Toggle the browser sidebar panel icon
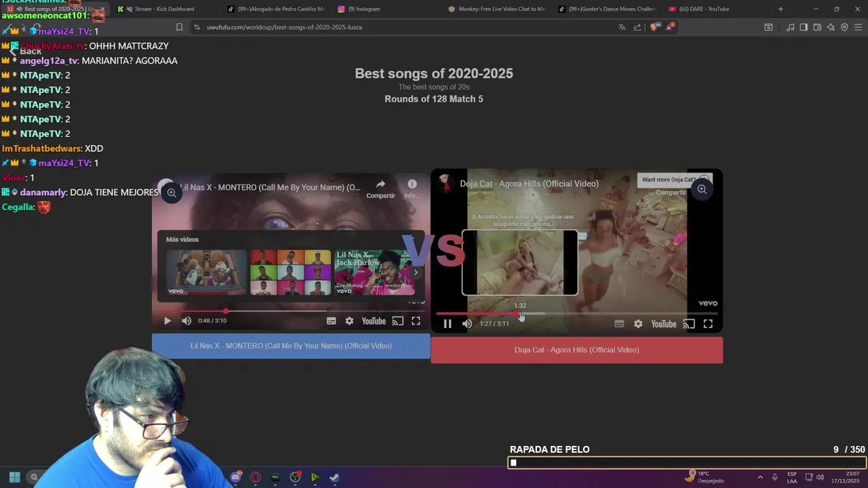Screen dimensions: 868x488 [804, 27]
